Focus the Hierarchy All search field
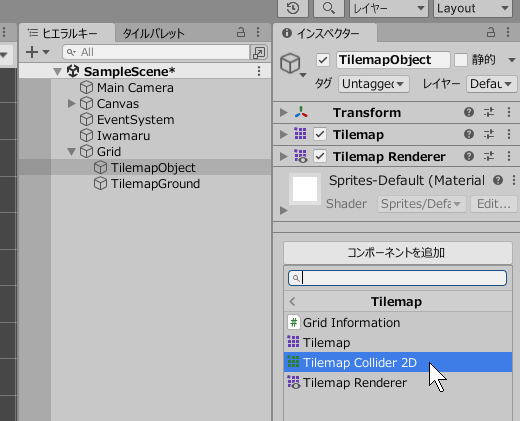The height and width of the screenshot is (421, 520). pos(156,52)
